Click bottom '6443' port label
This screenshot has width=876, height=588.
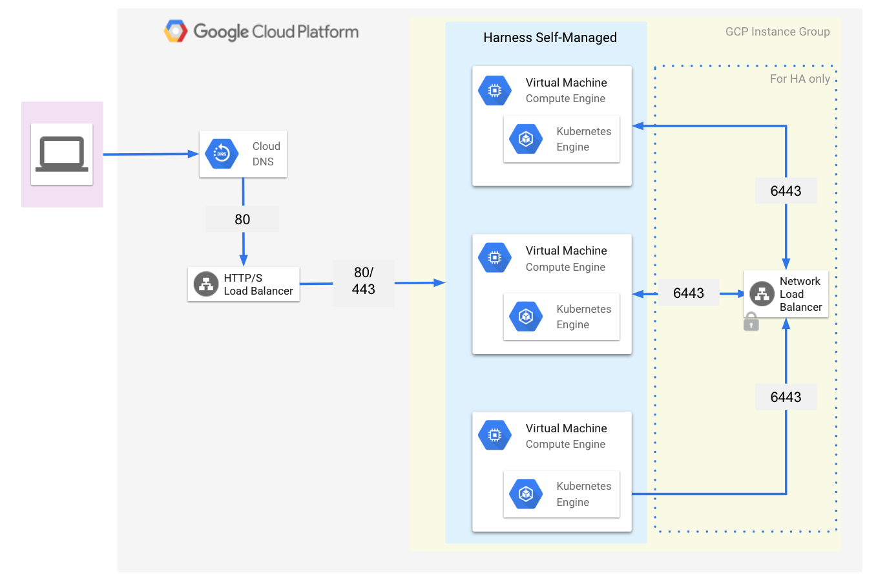(786, 397)
